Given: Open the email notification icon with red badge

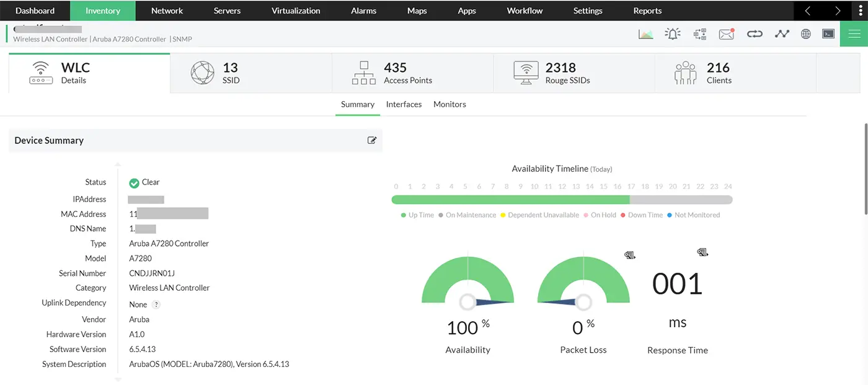Looking at the screenshot, I should [x=727, y=34].
